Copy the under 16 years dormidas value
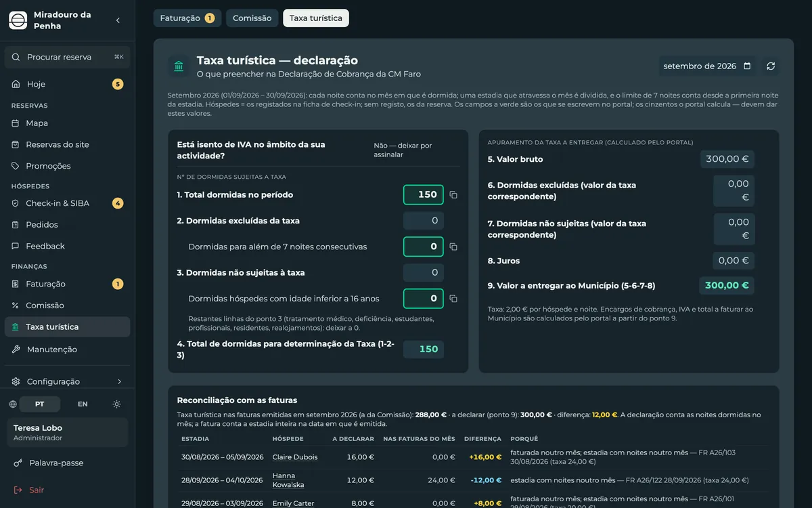The height and width of the screenshot is (508, 812). tap(453, 299)
